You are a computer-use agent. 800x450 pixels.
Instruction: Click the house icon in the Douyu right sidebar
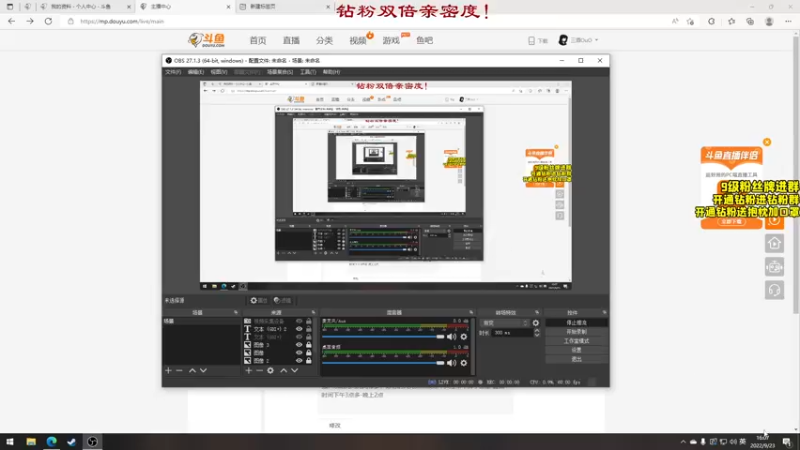pos(774,243)
